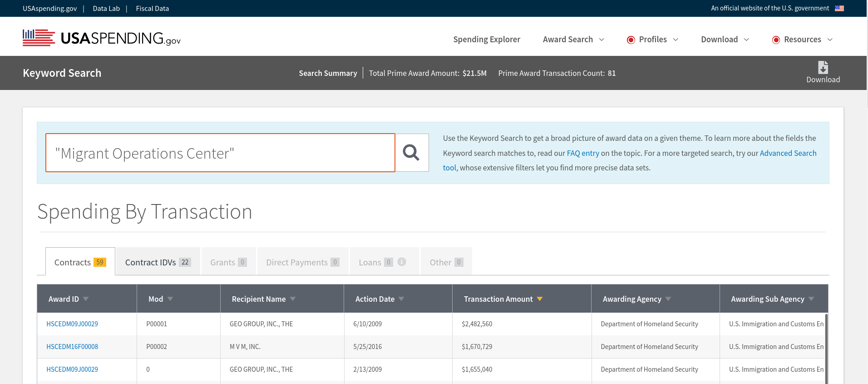868x384 pixels.
Task: Select the Grants tab
Action: (x=229, y=261)
